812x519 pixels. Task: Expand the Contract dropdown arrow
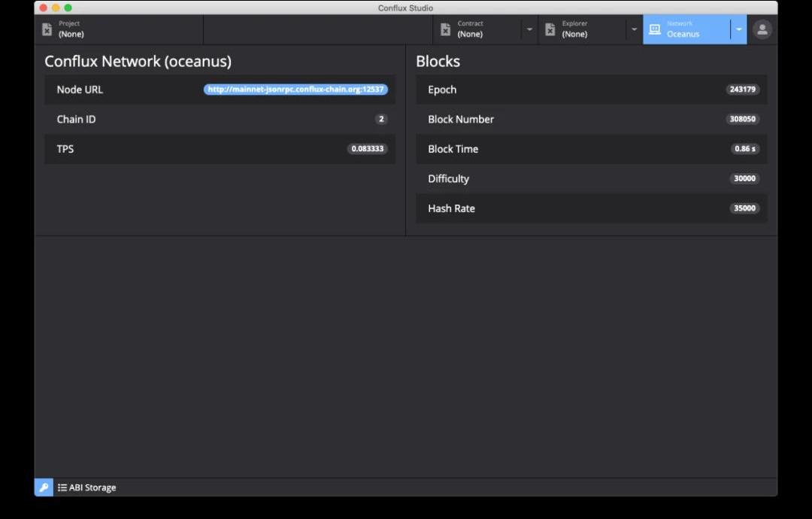point(529,29)
